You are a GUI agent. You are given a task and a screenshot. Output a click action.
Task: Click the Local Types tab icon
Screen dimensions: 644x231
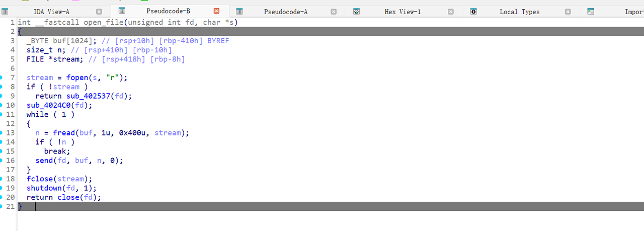[473, 12]
